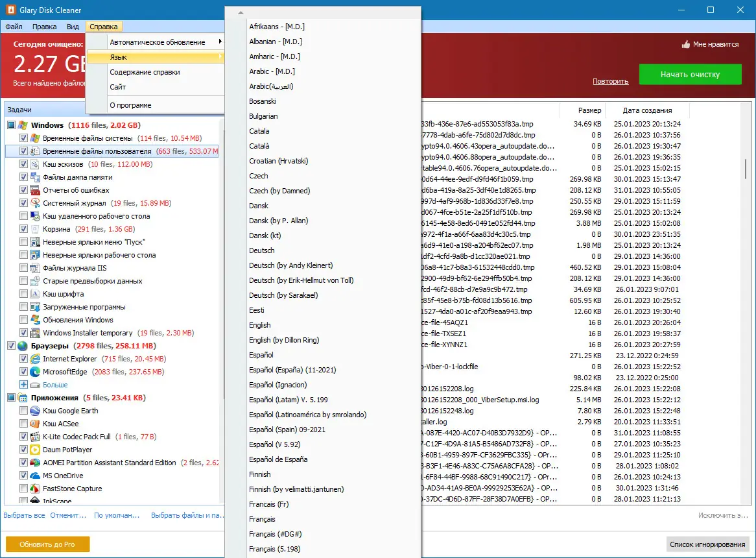Click the Браузеры globe icon
Image resolution: width=756 pixels, height=558 pixels.
click(x=23, y=346)
